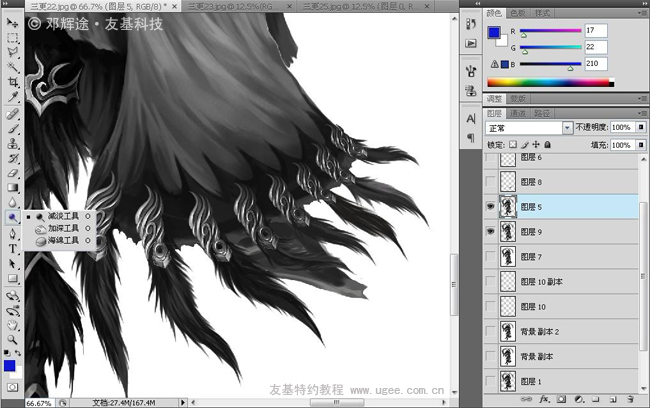Show layer 图层 10 副本
The image size is (650, 408).
pyautogui.click(x=490, y=282)
